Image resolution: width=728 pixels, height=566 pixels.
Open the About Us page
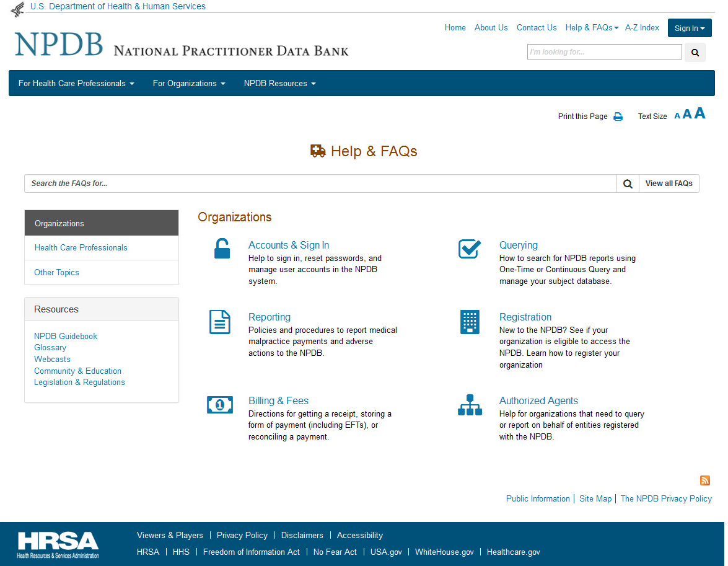[x=491, y=28]
